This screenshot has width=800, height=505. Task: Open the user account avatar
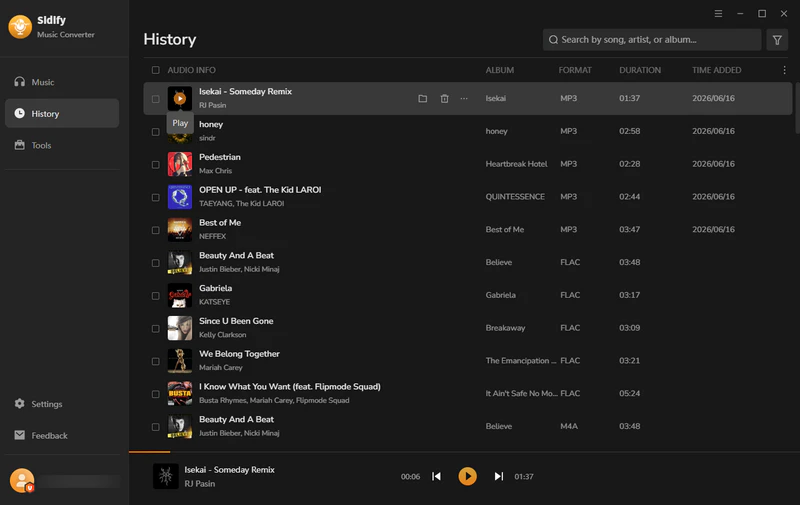tap(22, 481)
